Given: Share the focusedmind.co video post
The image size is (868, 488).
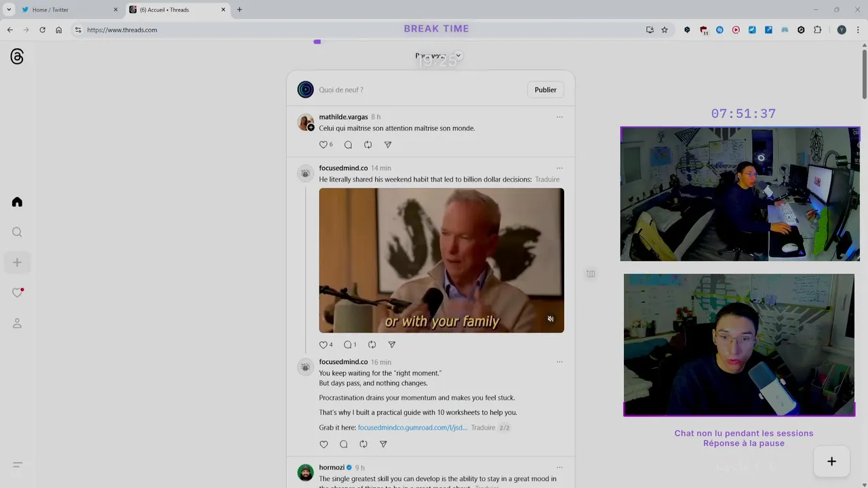Looking at the screenshot, I should [391, 344].
